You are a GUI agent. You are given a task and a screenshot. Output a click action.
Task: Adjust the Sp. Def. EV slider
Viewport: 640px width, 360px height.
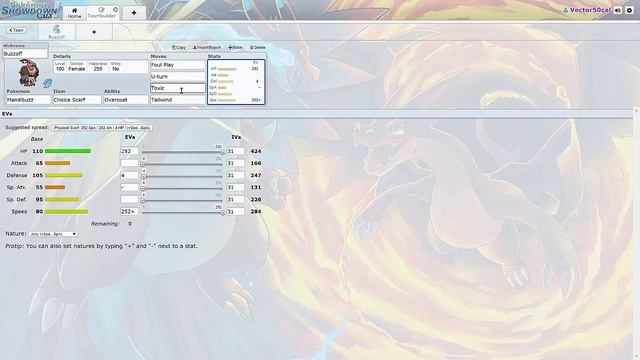(182, 200)
